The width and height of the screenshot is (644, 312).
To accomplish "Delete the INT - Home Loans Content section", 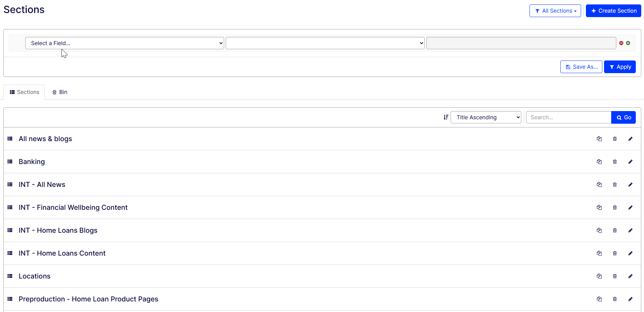I will tap(615, 253).
